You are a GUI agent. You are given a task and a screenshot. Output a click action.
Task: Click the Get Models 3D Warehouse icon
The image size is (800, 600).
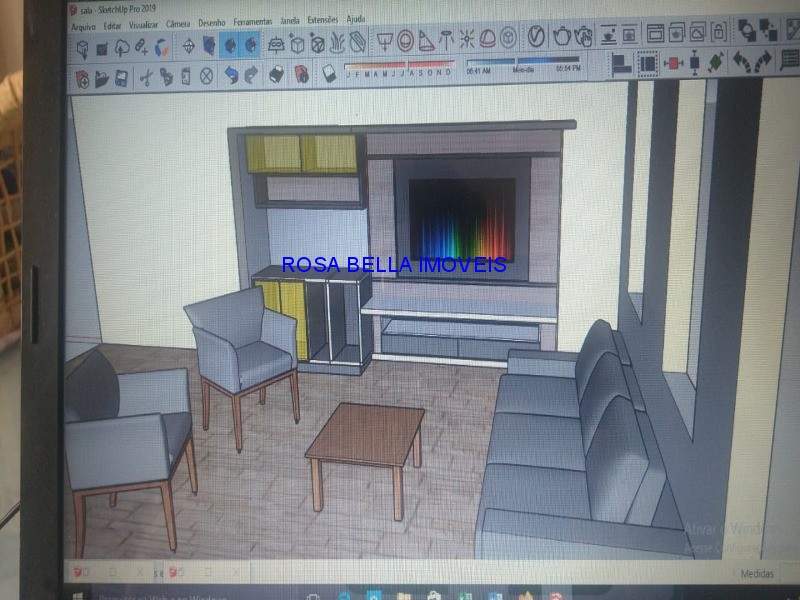pyautogui.click(x=83, y=49)
